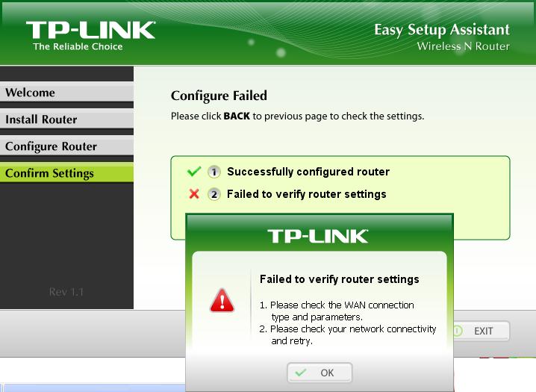The image size is (536, 392).
Task: Click 'Easy Setup Assistant' title text
Action: click(x=442, y=30)
